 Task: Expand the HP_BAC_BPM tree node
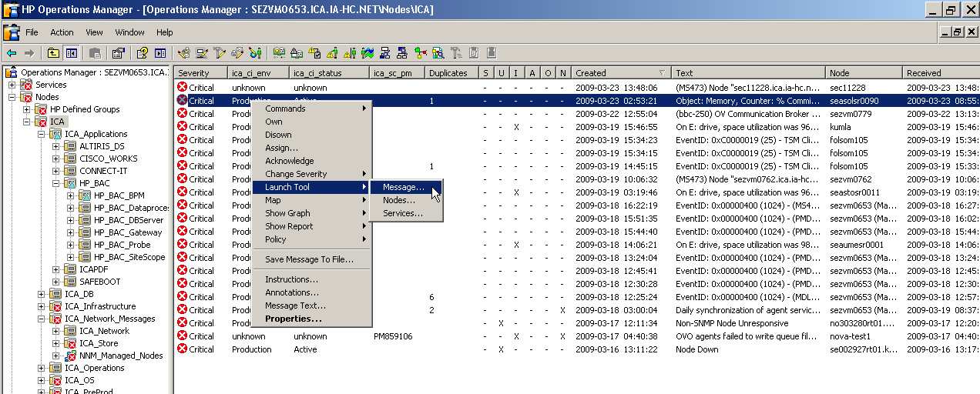(71, 195)
